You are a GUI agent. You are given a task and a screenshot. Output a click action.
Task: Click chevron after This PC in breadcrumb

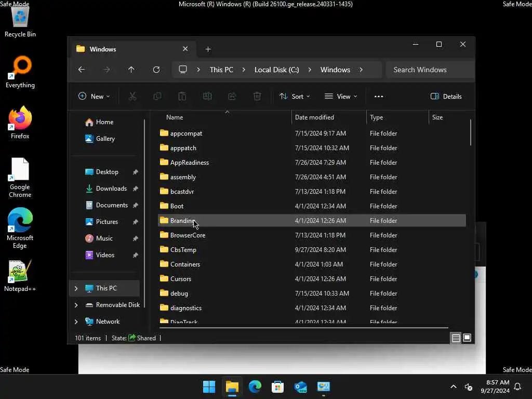[x=244, y=70]
